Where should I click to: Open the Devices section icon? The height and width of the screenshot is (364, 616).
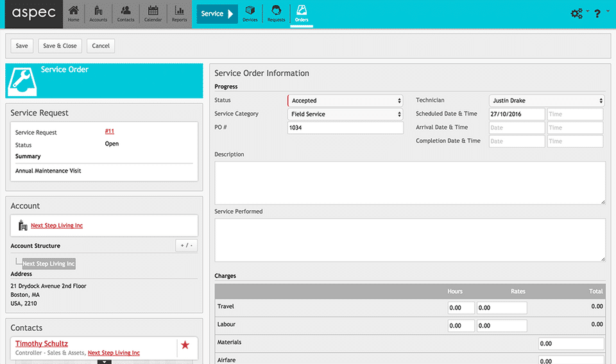(x=250, y=13)
